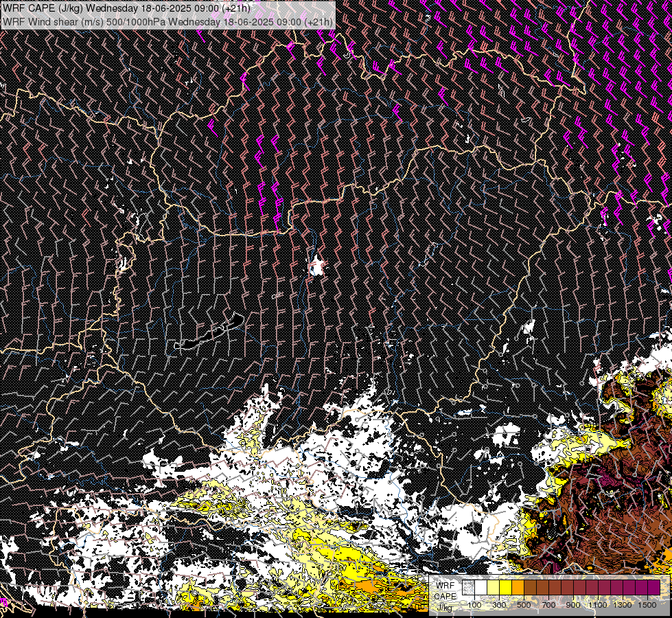Click the black lake shape on map
Image resolution: width=672 pixels, height=618 pixels.
209,332
